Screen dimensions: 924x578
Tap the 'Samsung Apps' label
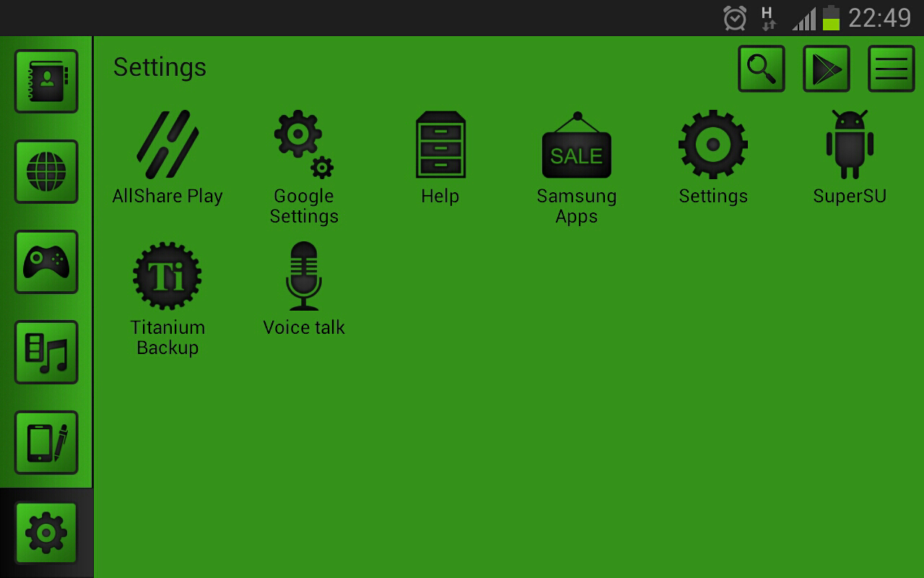pos(577,206)
